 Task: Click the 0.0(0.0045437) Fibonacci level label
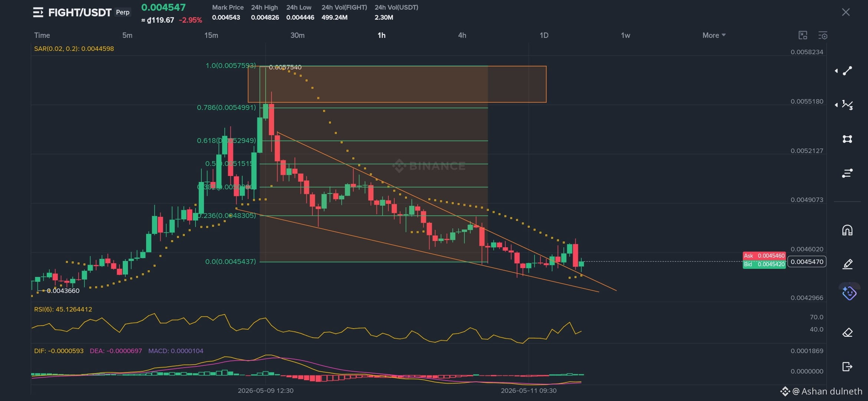(x=230, y=262)
